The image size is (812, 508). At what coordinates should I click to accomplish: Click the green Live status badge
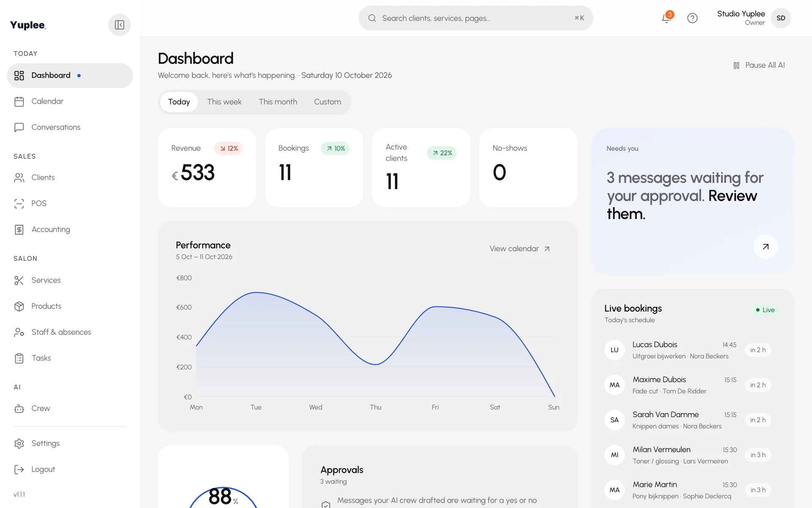point(765,310)
